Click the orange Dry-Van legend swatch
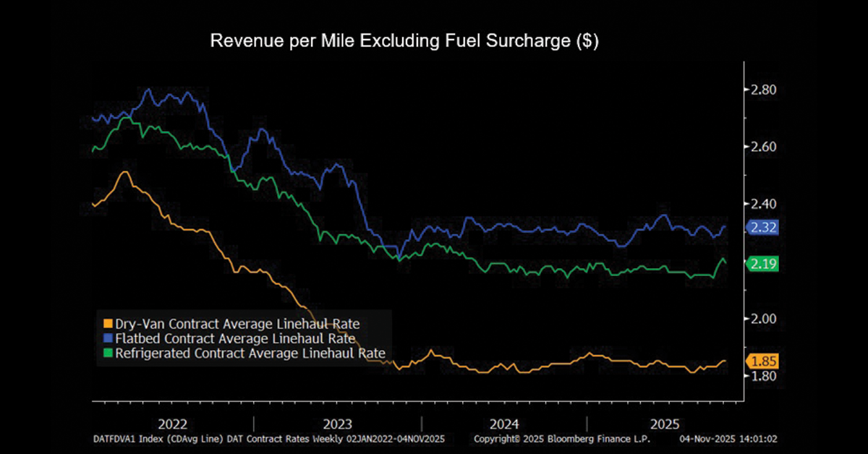The image size is (868, 454). coord(108,323)
